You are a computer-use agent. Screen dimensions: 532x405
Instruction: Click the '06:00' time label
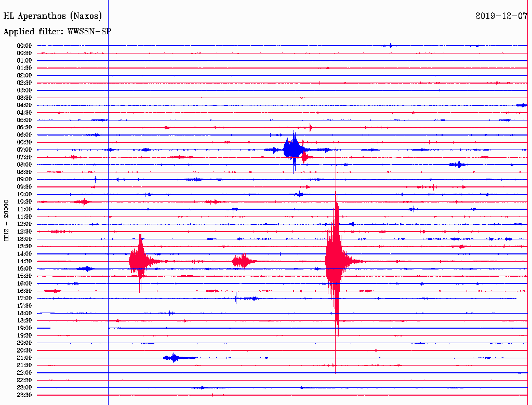click(x=24, y=135)
